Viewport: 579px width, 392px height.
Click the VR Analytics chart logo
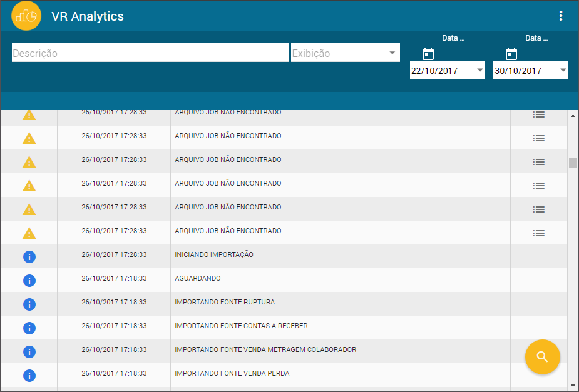point(26,16)
